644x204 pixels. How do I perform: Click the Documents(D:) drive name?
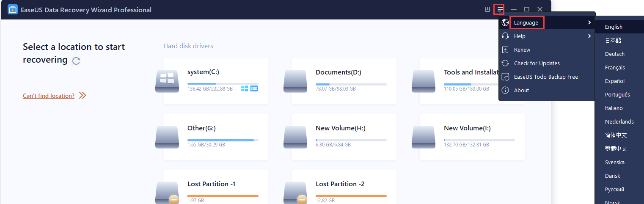point(339,72)
